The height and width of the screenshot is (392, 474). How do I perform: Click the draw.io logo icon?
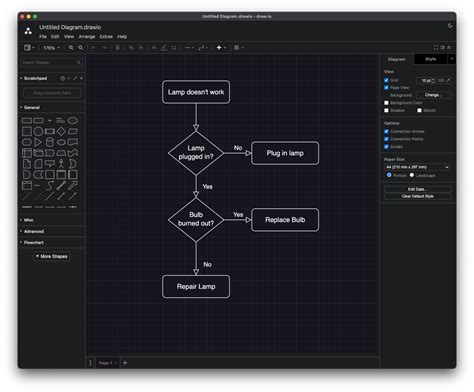click(x=28, y=31)
